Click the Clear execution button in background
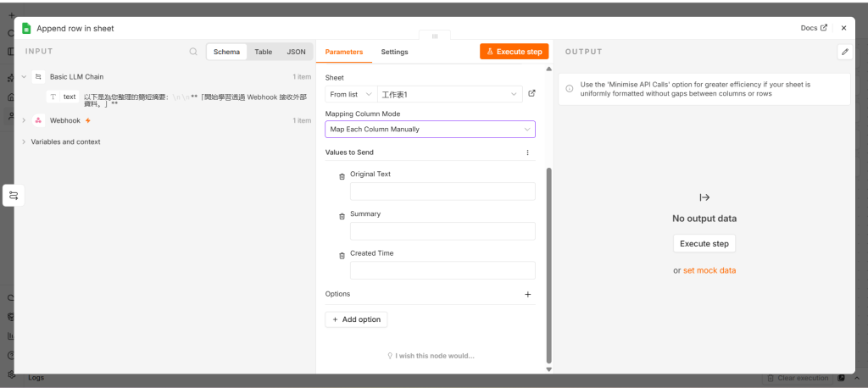Viewport: 868px width, 388px height. (x=798, y=378)
